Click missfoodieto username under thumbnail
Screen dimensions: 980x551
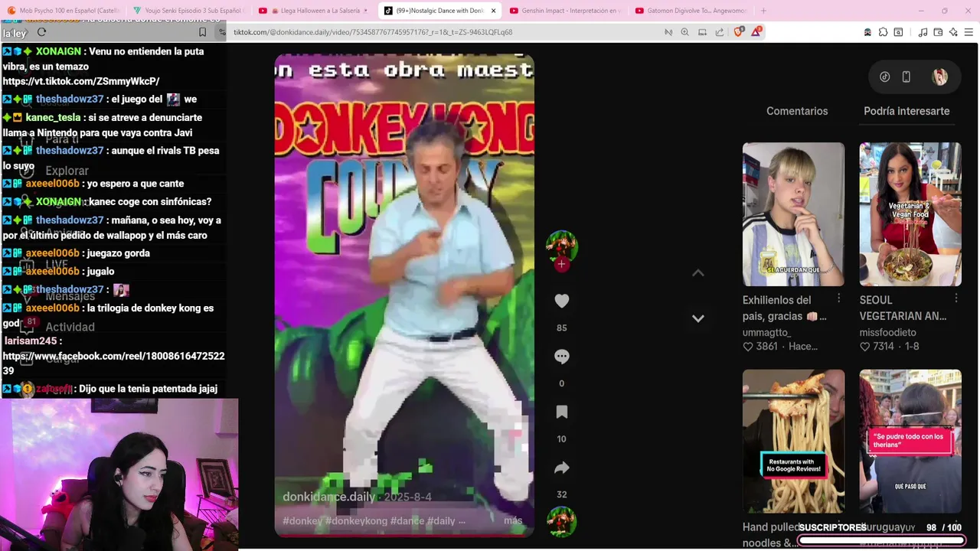(x=887, y=332)
